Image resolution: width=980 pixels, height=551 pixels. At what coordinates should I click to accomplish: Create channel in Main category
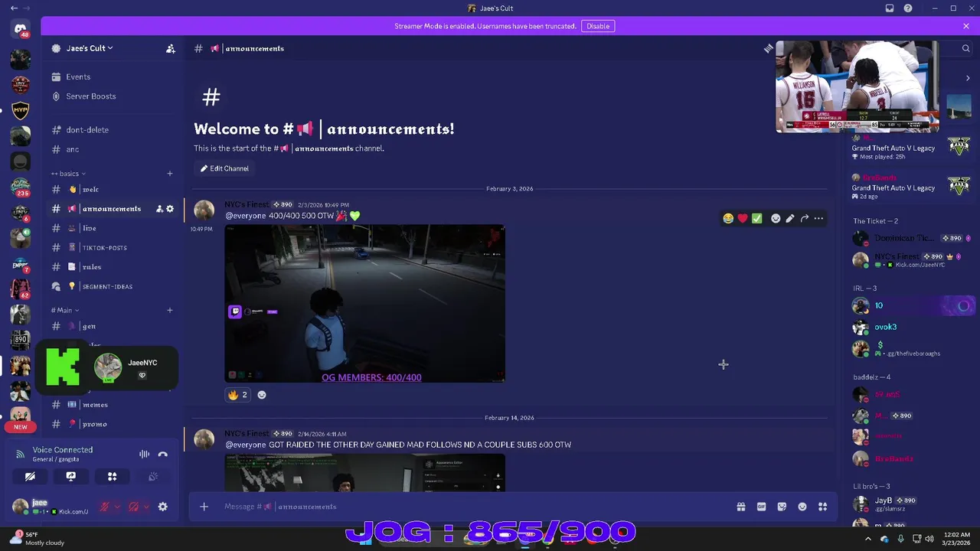pos(170,310)
